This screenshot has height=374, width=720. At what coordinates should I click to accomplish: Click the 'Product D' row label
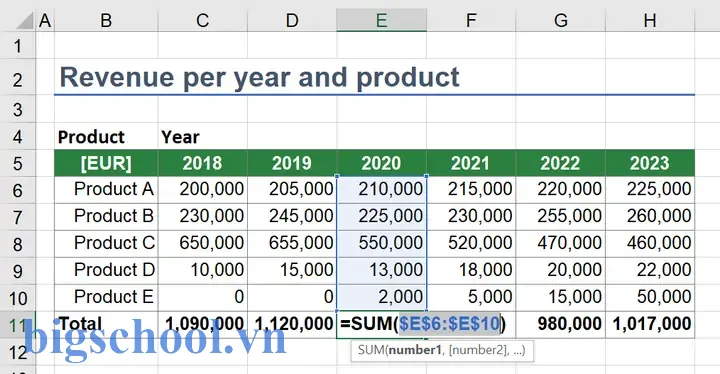pos(106,270)
